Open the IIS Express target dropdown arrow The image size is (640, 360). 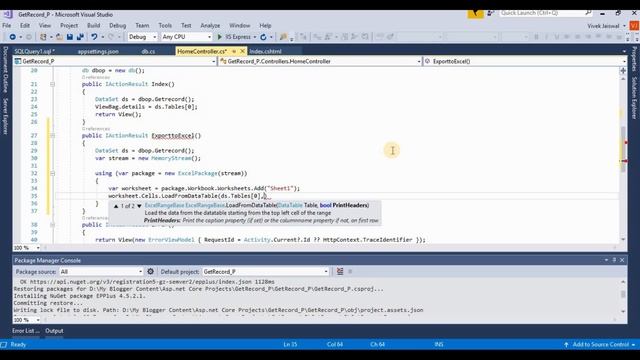255,37
